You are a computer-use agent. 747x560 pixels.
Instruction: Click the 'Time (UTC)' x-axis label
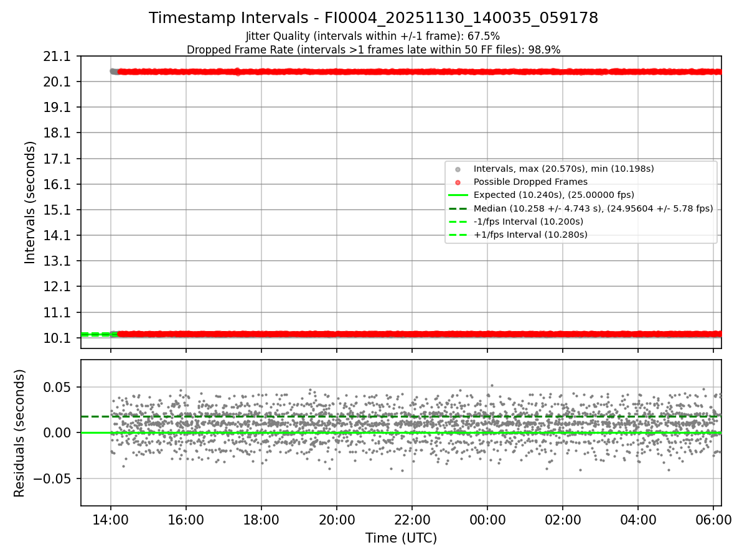click(x=401, y=538)
